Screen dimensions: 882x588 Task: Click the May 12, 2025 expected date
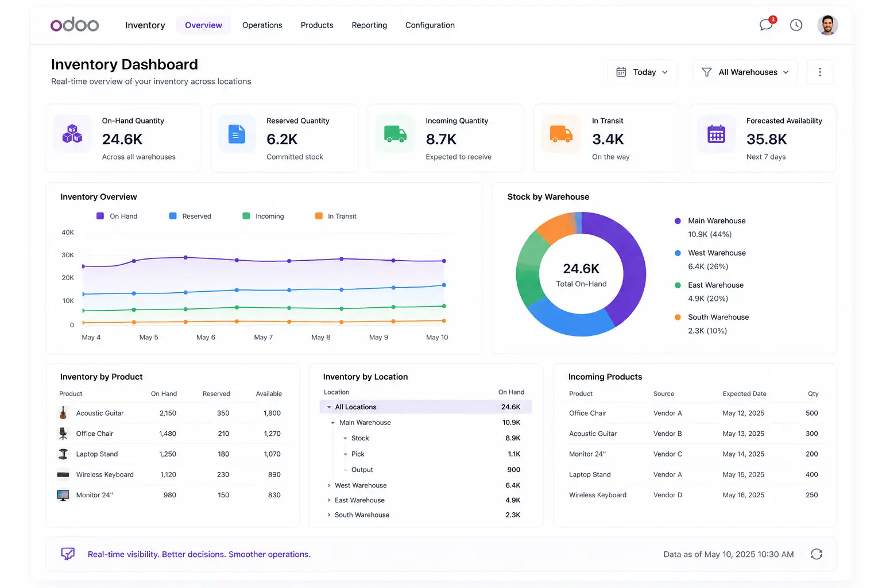pos(744,413)
